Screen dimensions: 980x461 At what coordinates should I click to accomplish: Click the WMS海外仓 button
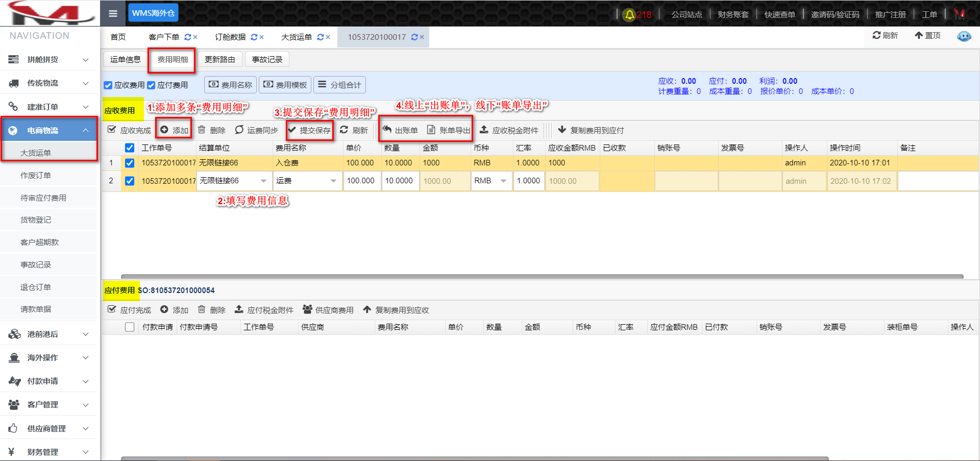click(153, 13)
